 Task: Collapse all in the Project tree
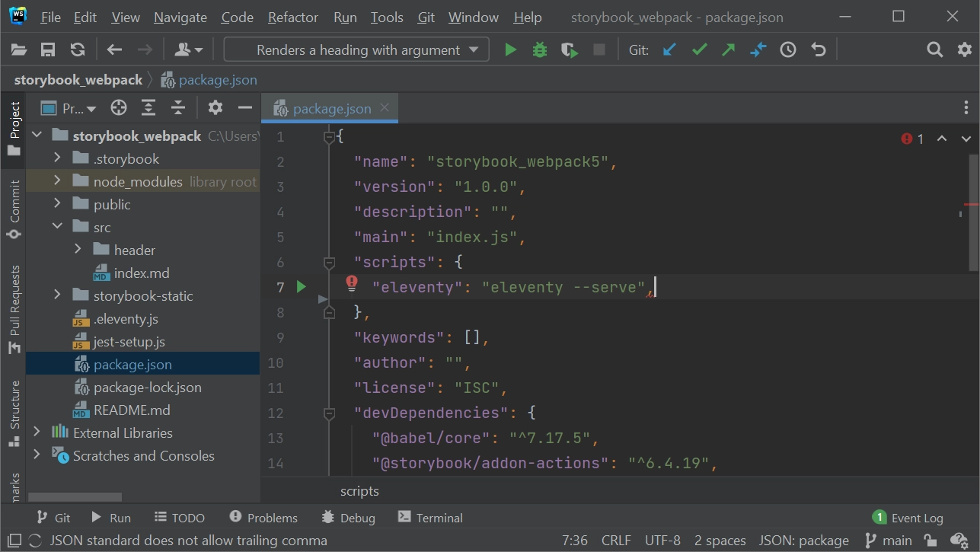(178, 108)
